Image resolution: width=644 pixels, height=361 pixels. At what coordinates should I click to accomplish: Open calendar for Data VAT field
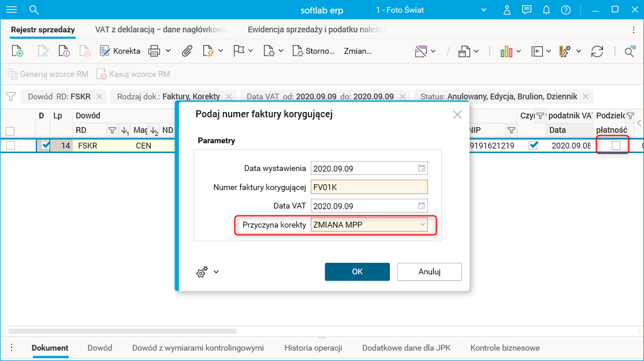tap(422, 206)
